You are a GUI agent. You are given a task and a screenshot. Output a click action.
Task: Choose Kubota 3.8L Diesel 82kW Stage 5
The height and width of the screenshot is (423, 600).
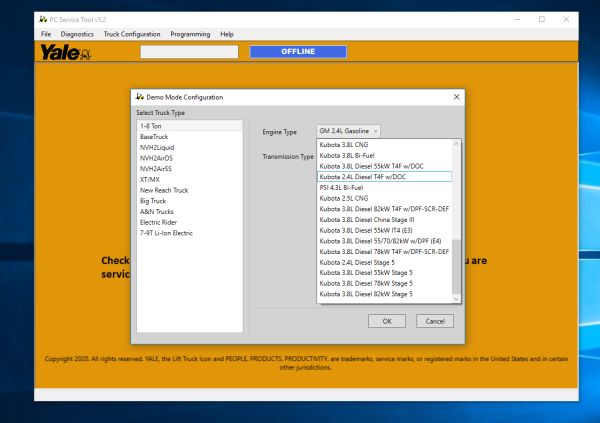point(385,294)
